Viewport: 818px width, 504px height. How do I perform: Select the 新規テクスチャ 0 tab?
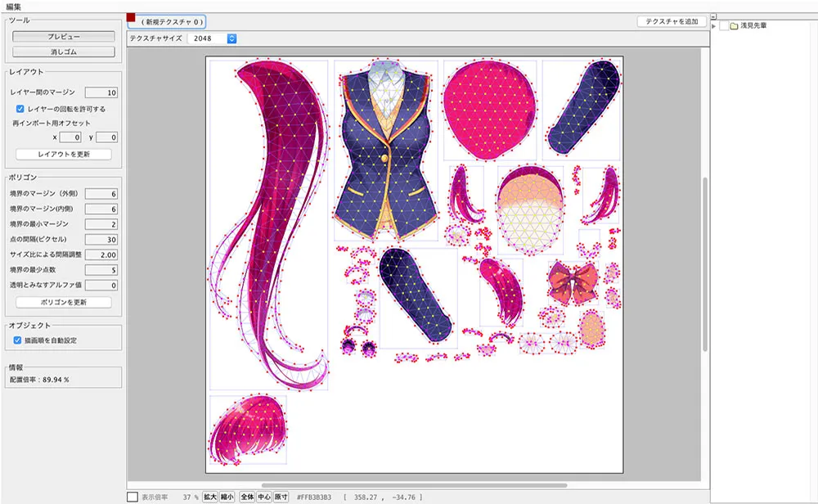(x=171, y=21)
